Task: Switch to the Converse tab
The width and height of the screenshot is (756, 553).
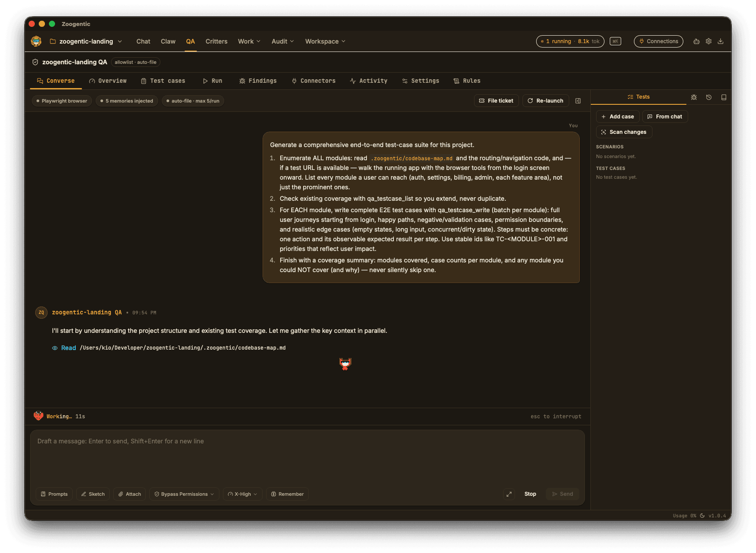Action: 56,81
